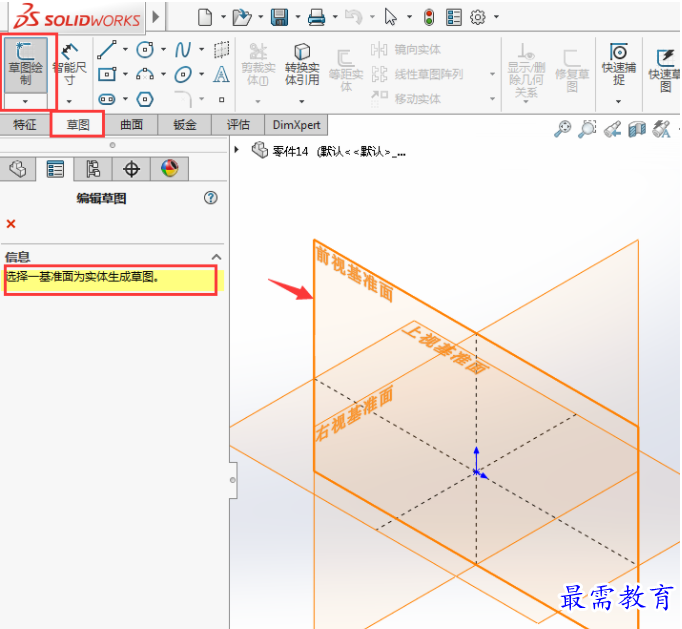682x629 pixels.
Task: Open the Arc tool dropdown arrow
Action: 164,74
